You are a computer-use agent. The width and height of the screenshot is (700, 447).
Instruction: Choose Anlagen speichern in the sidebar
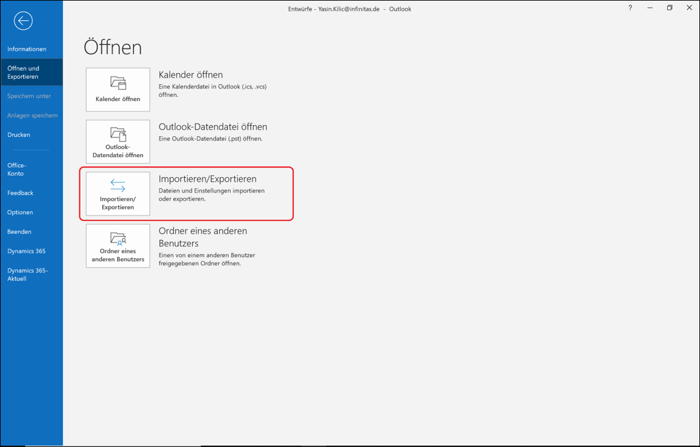click(32, 116)
